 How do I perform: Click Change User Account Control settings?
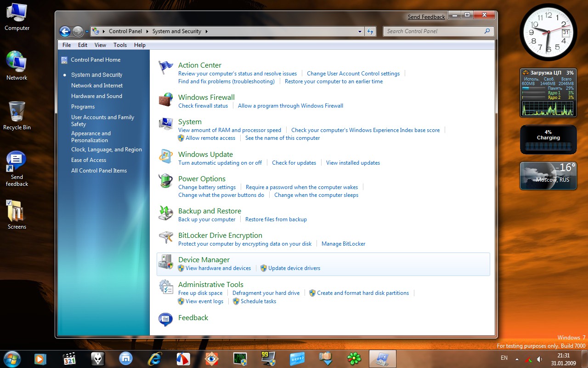pyautogui.click(x=353, y=74)
